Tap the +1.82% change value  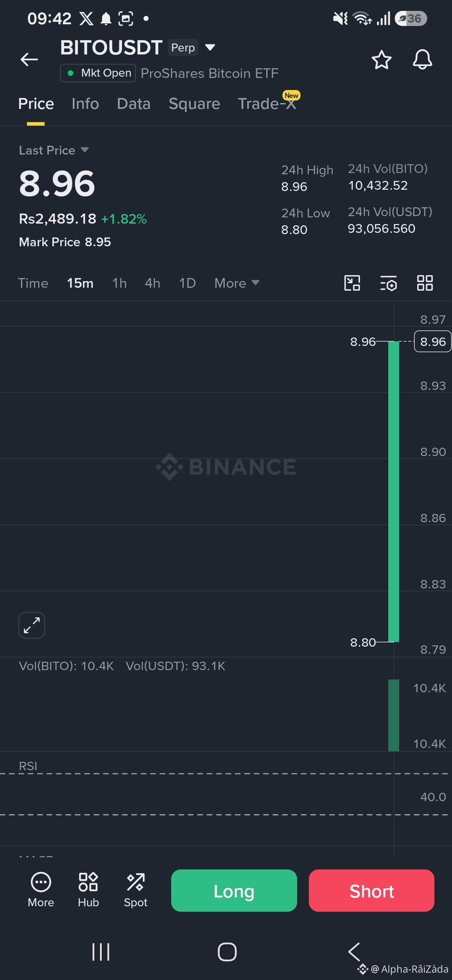coord(124,219)
